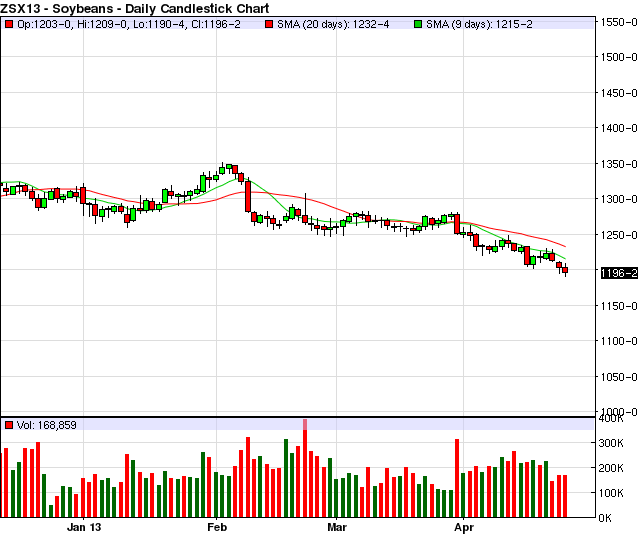Click the 1150-0 price axis label

[x=619, y=306]
